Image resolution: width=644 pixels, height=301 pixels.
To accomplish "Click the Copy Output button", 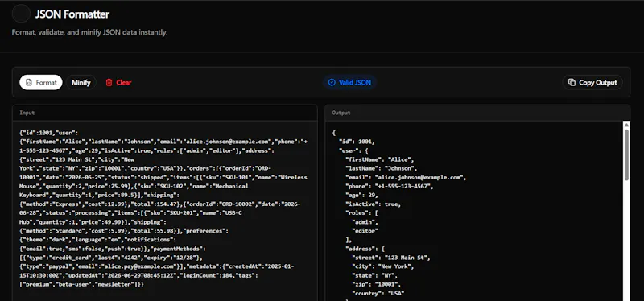I will (592, 82).
